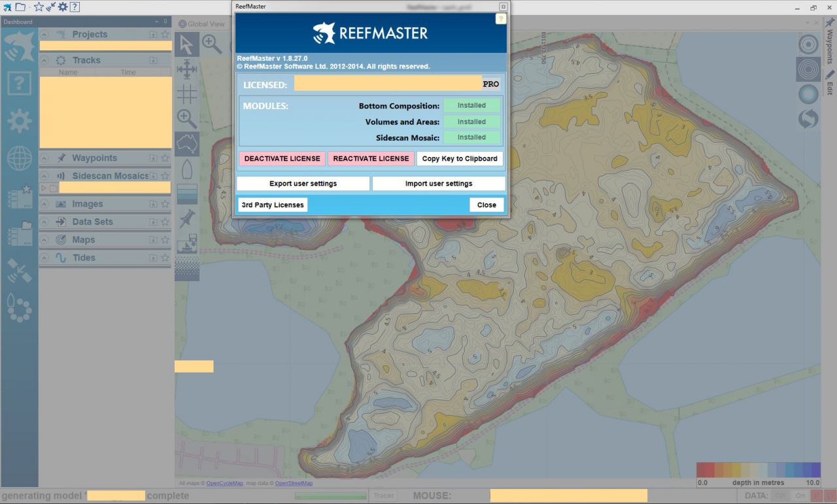Image resolution: width=837 pixels, height=504 pixels.
Task: Click the zoom-in magnifier beside the pointer tool
Action: click(x=212, y=44)
